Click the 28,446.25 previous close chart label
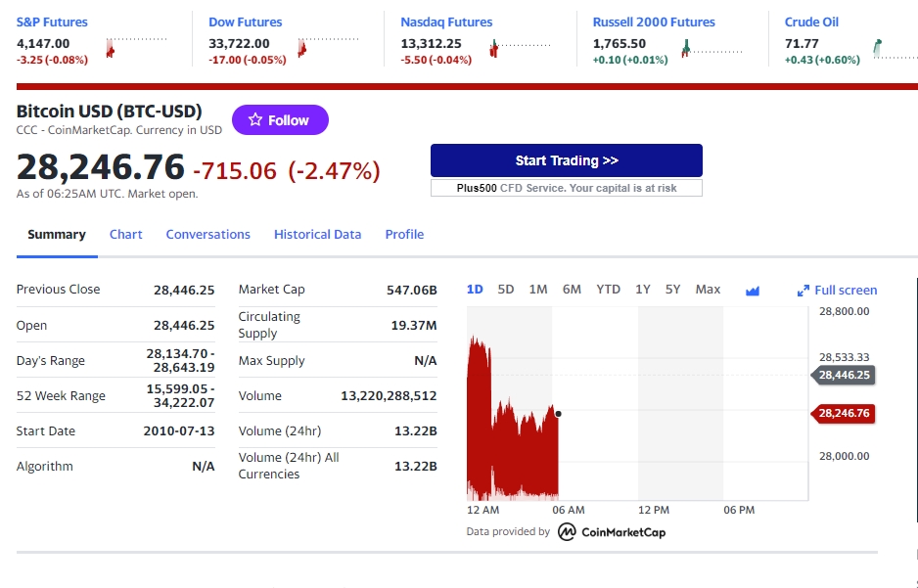This screenshot has height=588, width=918. tap(843, 375)
